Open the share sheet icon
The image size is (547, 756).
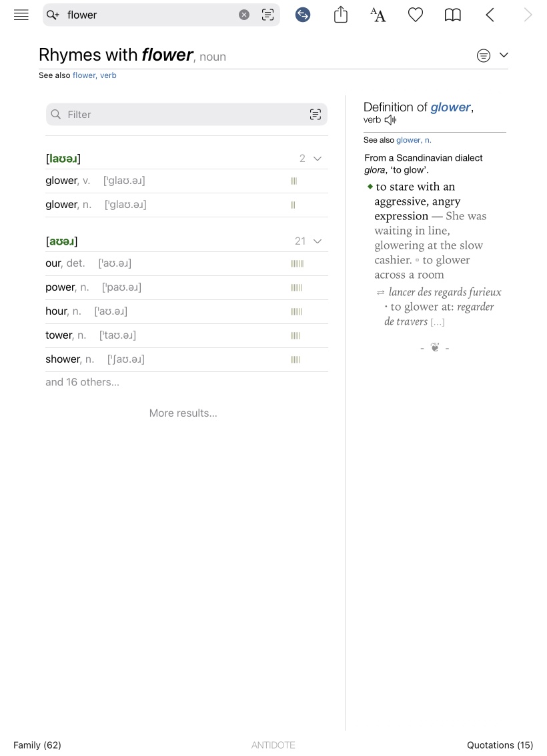click(x=341, y=15)
